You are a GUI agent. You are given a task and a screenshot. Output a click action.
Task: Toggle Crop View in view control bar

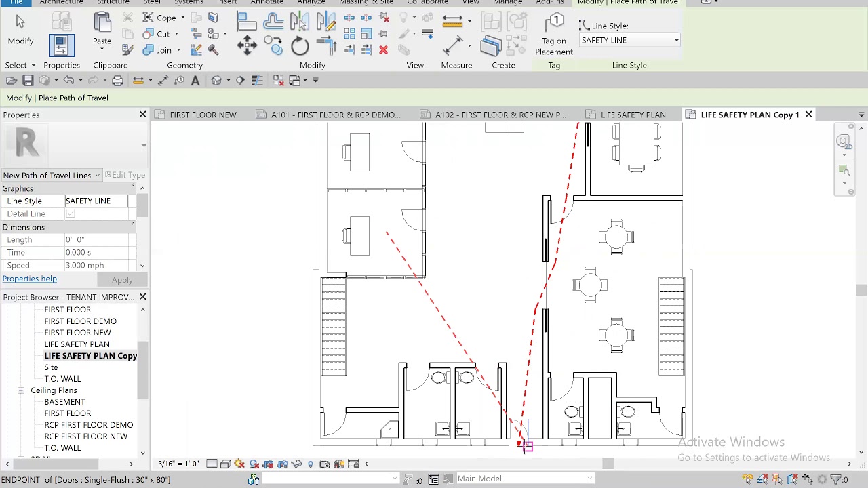(268, 464)
